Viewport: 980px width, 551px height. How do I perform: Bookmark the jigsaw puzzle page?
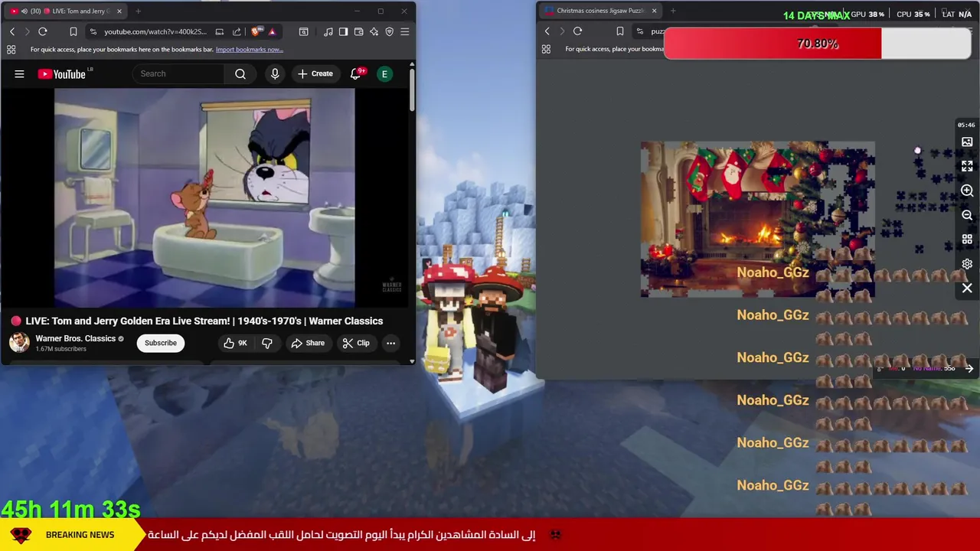620,31
